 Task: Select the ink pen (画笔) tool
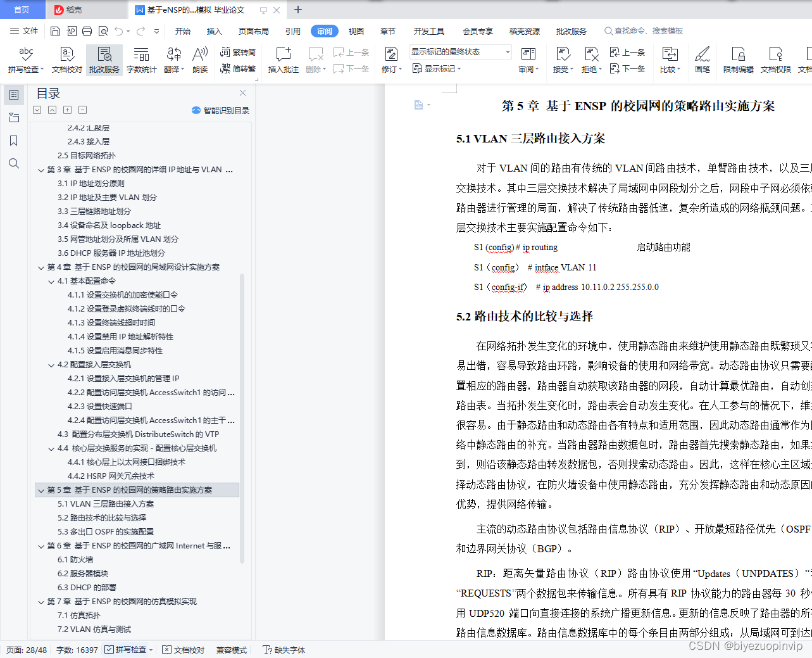(x=703, y=60)
